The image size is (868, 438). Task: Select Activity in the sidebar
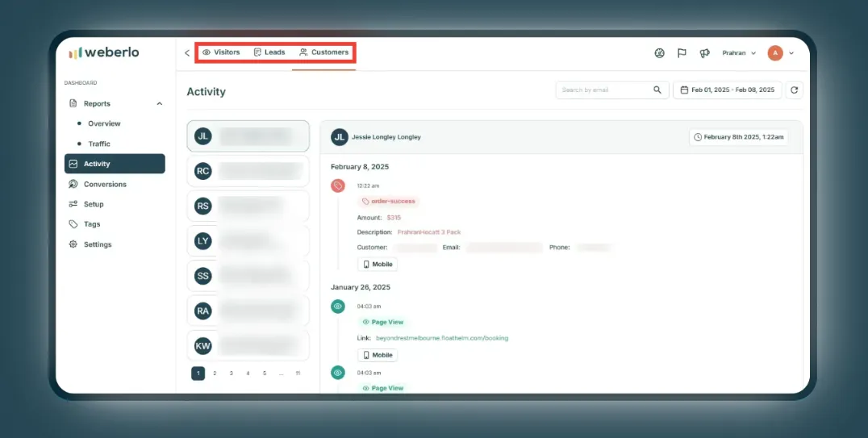click(x=115, y=164)
